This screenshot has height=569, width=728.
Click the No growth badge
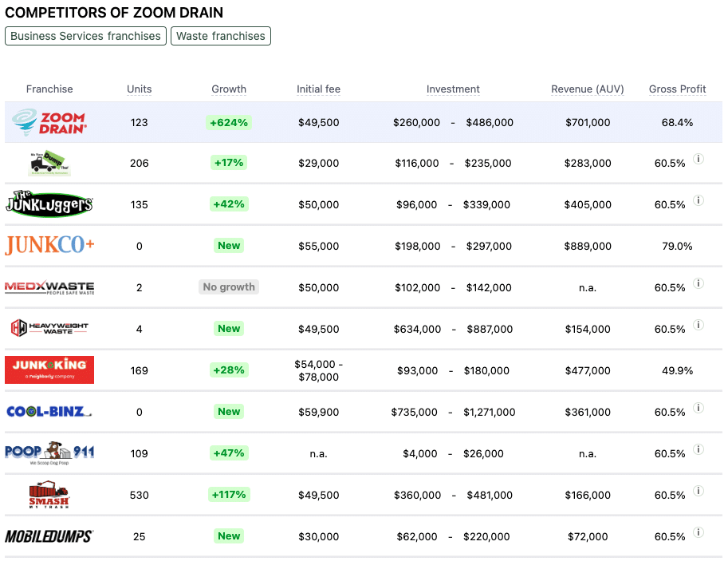click(229, 287)
